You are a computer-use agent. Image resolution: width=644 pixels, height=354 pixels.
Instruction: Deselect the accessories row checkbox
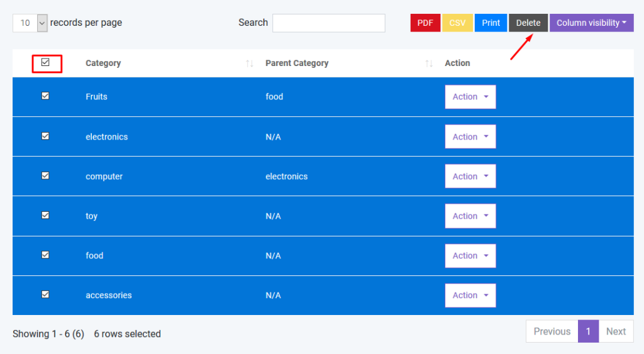point(45,294)
